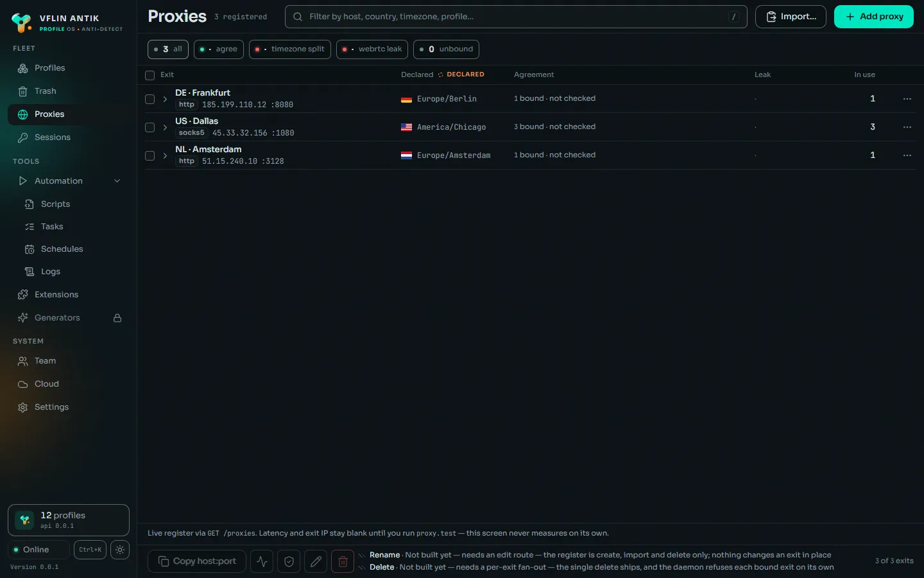This screenshot has height=578, width=924.
Task: Click Copy host:port button
Action: (x=197, y=561)
